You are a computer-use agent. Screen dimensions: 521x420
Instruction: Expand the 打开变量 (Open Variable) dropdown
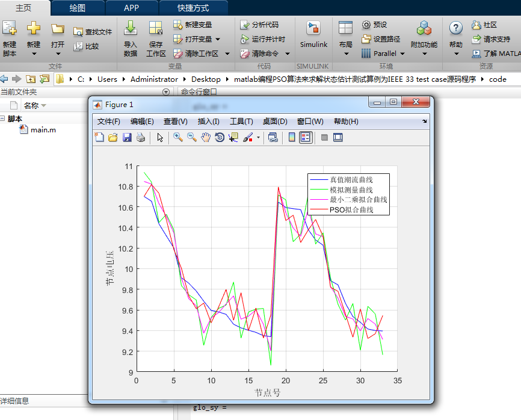[218, 39]
